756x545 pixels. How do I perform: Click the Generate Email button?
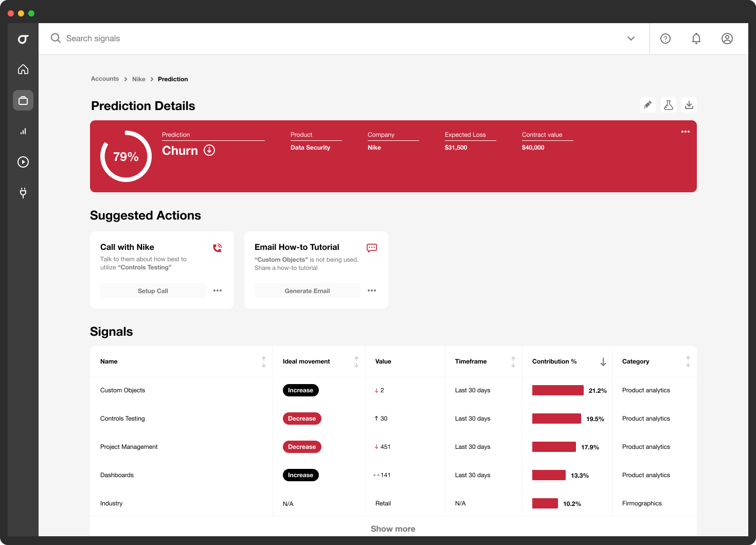tap(308, 290)
